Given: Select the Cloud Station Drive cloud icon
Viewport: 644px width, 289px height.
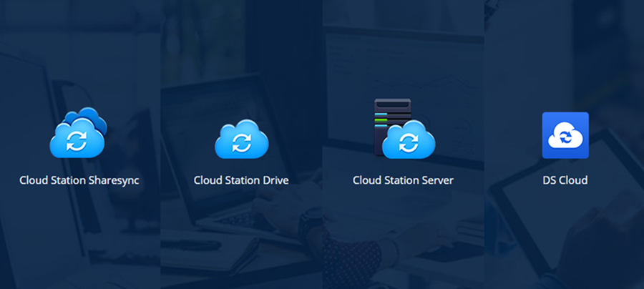Looking at the screenshot, I should pos(242,139).
